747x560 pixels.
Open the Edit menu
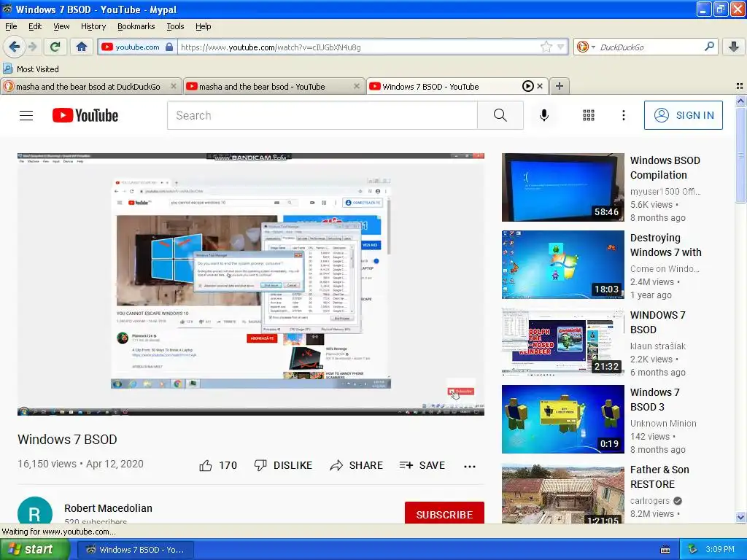click(x=35, y=26)
